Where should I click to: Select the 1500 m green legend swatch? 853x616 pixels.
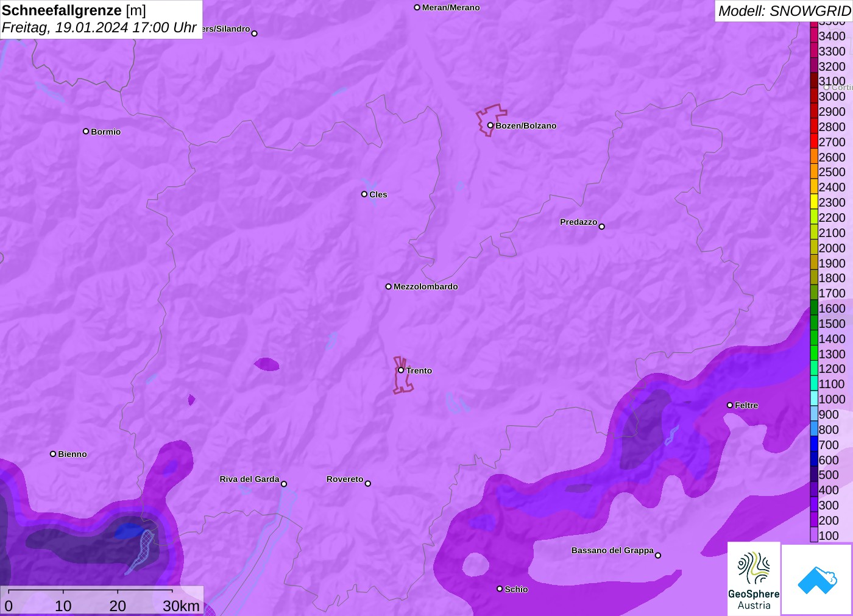coord(814,323)
